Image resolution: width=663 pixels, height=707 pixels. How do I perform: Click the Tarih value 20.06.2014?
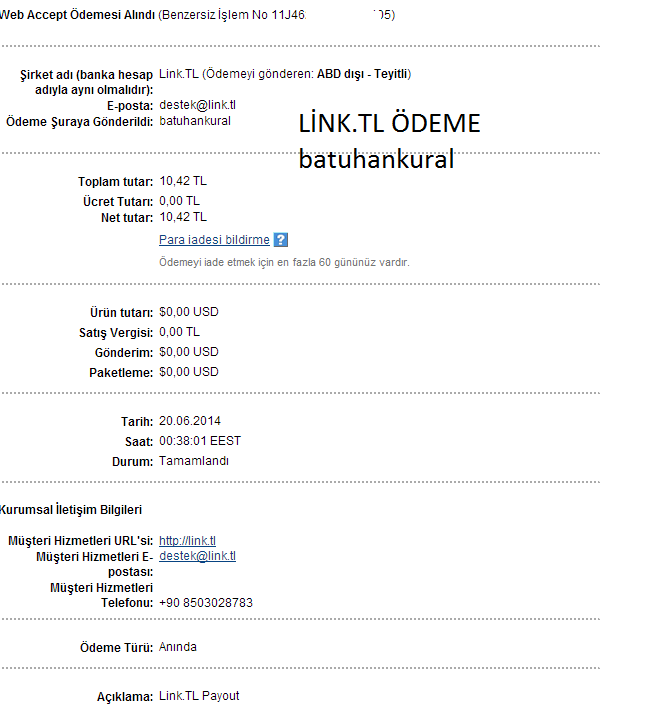pyautogui.click(x=190, y=421)
